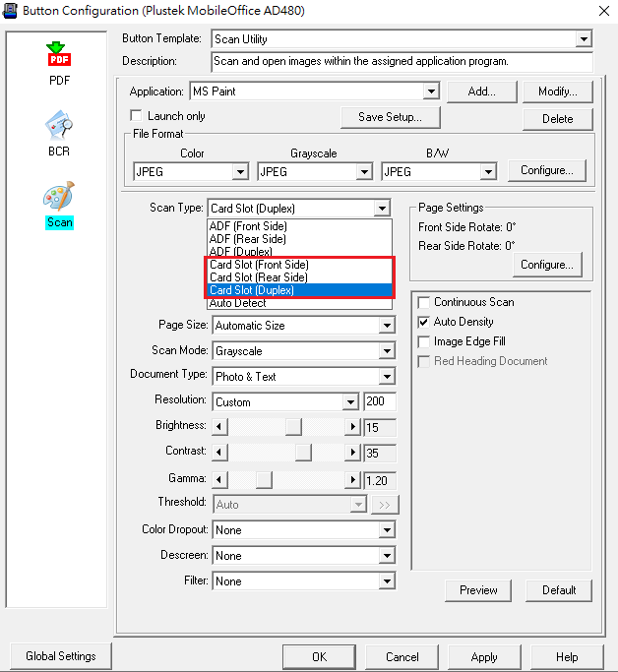Screen dimensions: 618x672
Task: Select the Scan palette icon
Action: tap(59, 196)
